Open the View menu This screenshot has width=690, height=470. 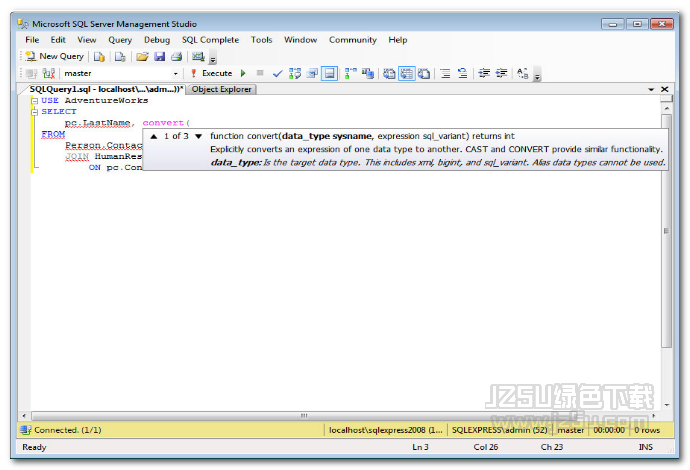click(87, 40)
